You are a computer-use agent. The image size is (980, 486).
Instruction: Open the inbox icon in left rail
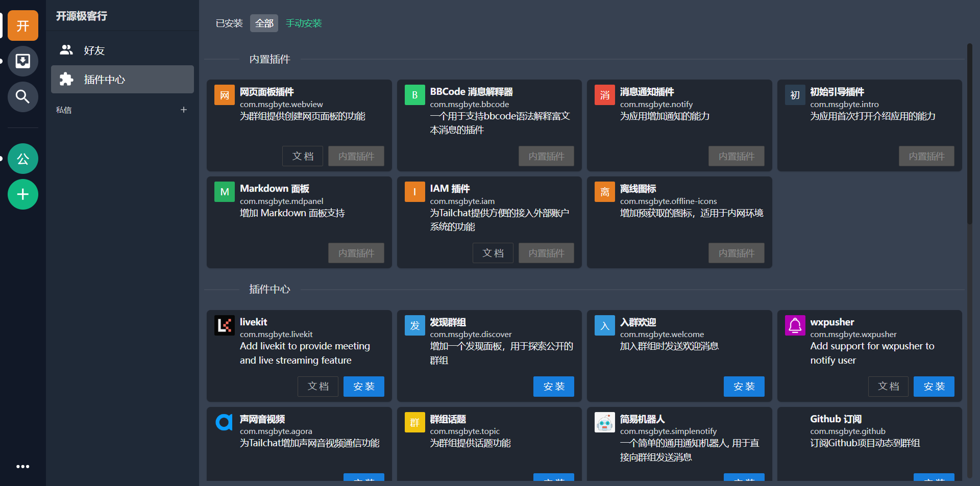(23, 61)
